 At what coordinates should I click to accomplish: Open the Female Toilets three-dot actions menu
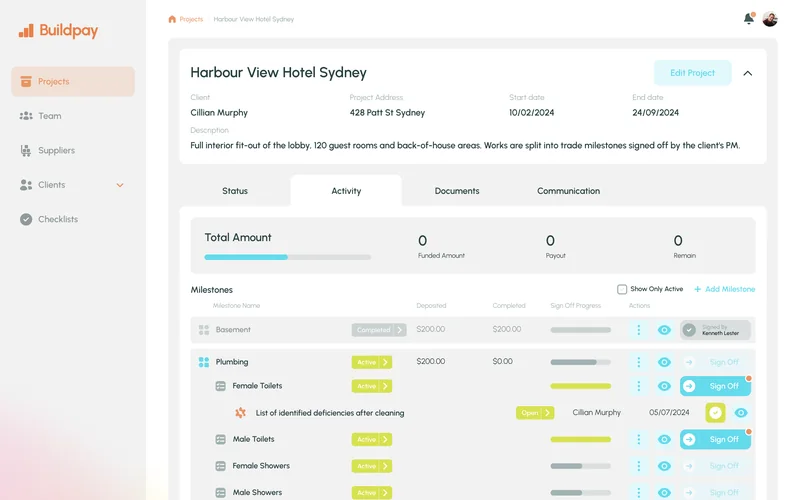(x=638, y=386)
